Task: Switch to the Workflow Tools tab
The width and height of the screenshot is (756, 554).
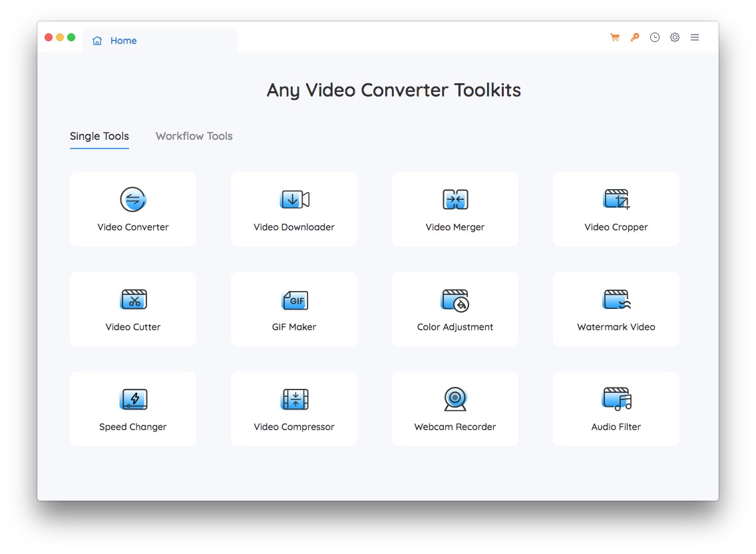Action: (194, 136)
